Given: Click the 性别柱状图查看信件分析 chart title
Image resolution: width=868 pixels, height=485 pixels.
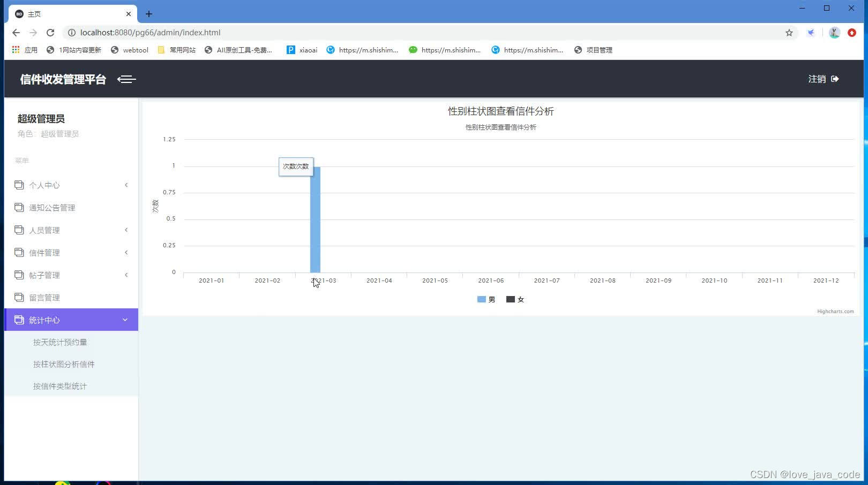Looking at the screenshot, I should point(501,111).
